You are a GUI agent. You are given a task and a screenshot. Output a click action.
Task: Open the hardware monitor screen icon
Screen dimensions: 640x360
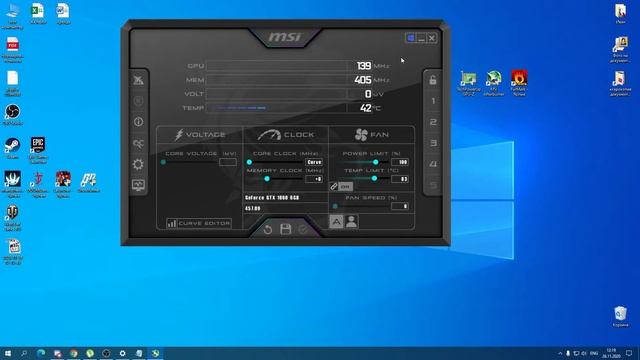coord(138,185)
